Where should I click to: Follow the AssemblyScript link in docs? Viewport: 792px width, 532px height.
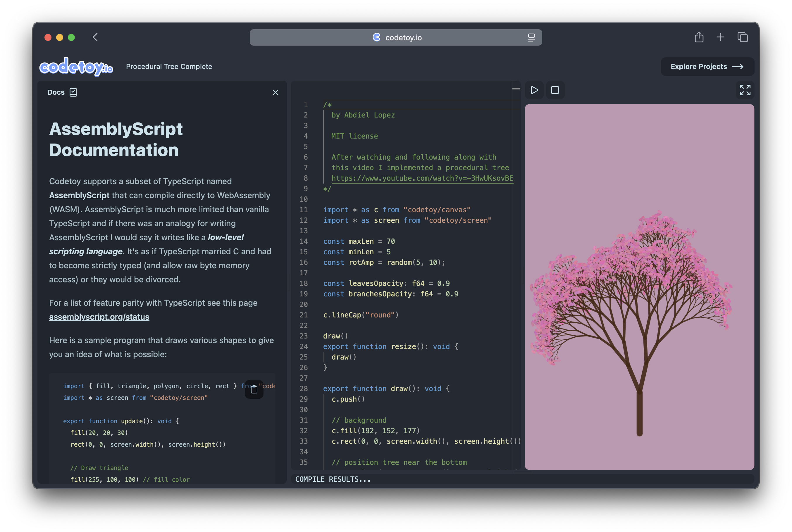(79, 195)
